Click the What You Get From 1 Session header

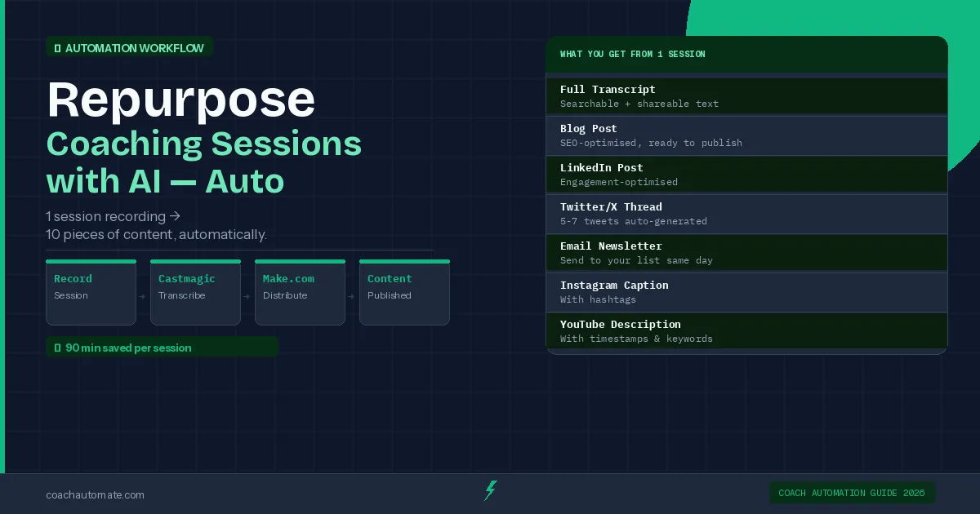[746, 54]
